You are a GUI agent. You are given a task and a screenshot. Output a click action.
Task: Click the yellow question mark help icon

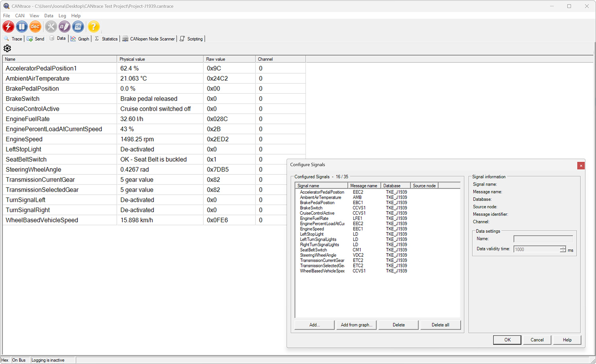tap(93, 27)
